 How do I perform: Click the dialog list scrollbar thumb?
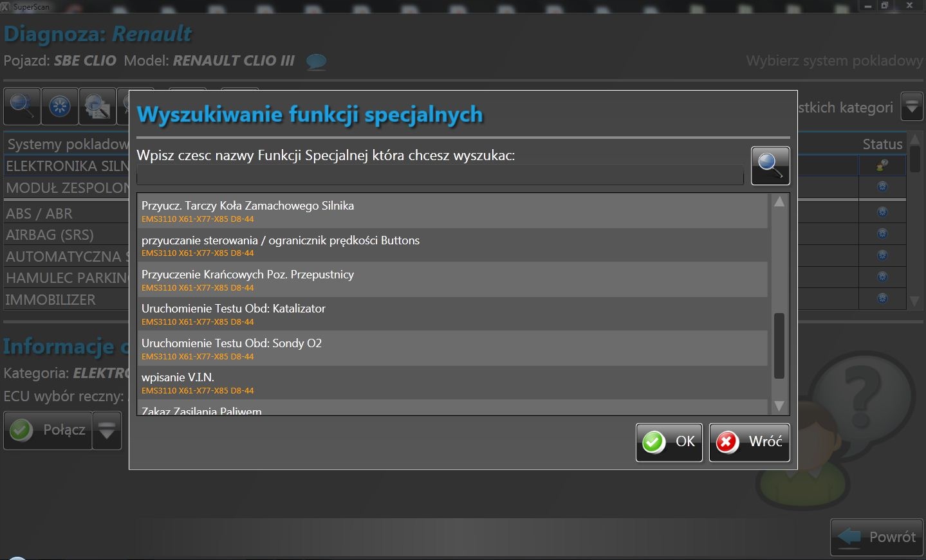click(779, 346)
